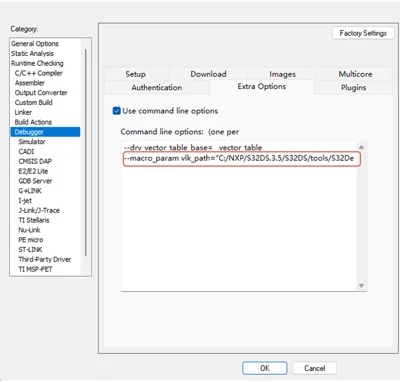Screen dimensions: 400x382
Task: Select Custom Build category
Action: point(33,102)
